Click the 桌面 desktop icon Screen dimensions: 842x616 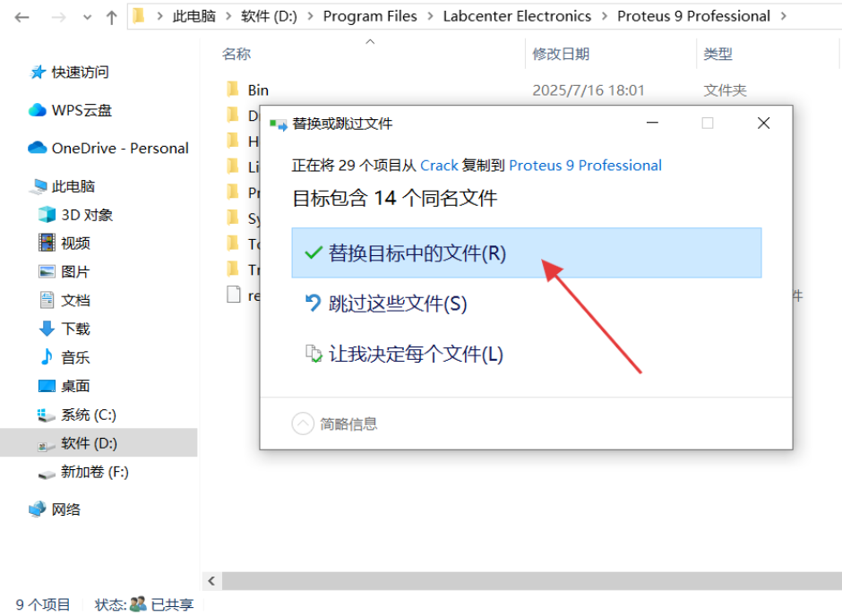(x=47, y=386)
